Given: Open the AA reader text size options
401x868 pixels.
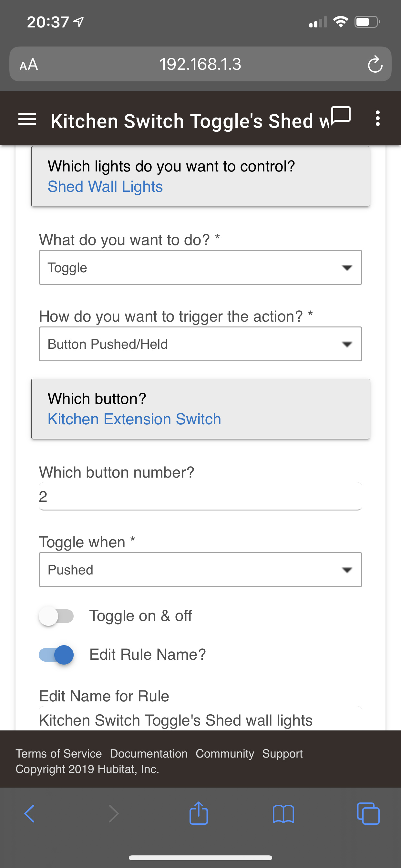Looking at the screenshot, I should click(x=29, y=64).
